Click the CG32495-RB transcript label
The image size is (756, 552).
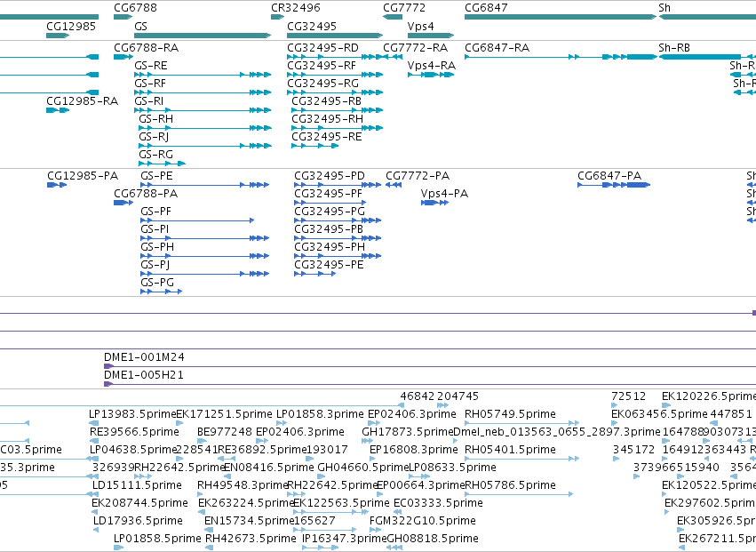pyautogui.click(x=326, y=101)
